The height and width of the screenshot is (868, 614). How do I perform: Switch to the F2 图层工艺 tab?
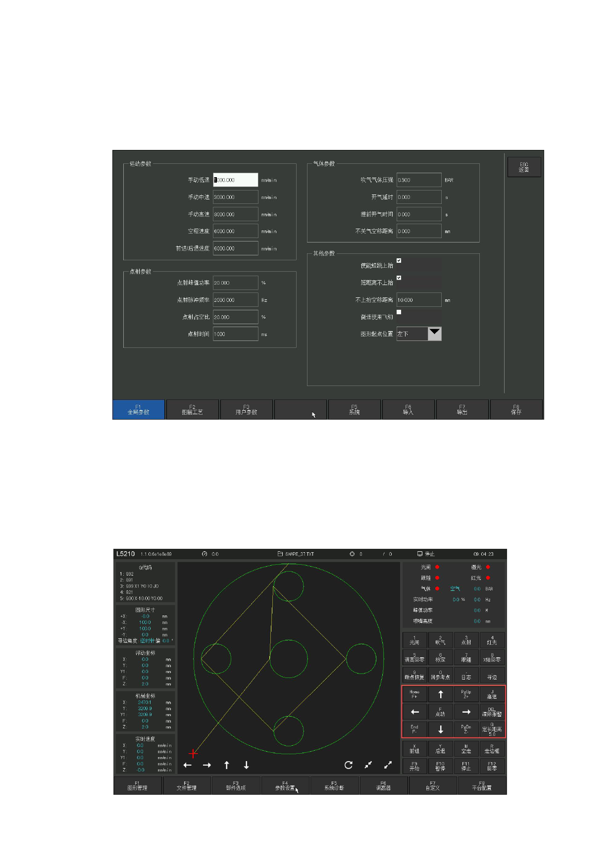pyautogui.click(x=192, y=410)
